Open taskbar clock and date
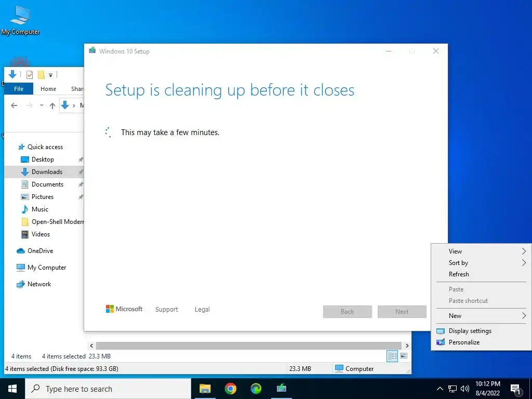The height and width of the screenshot is (399, 532). tap(487, 389)
